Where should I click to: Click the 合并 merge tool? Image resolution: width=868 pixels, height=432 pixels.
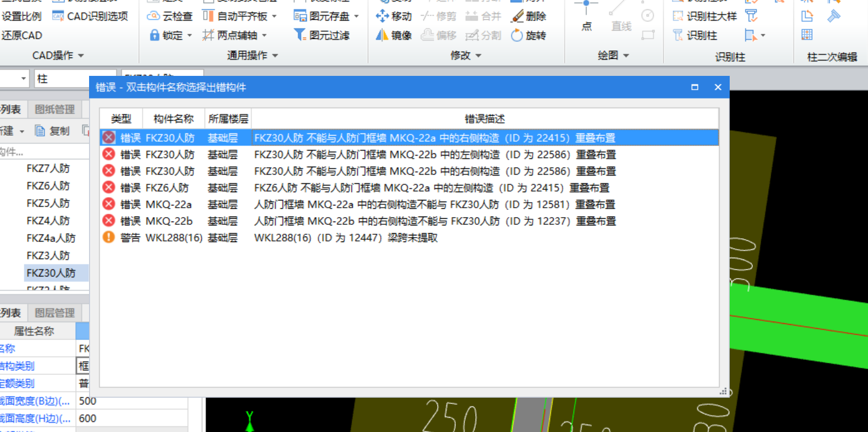click(483, 16)
